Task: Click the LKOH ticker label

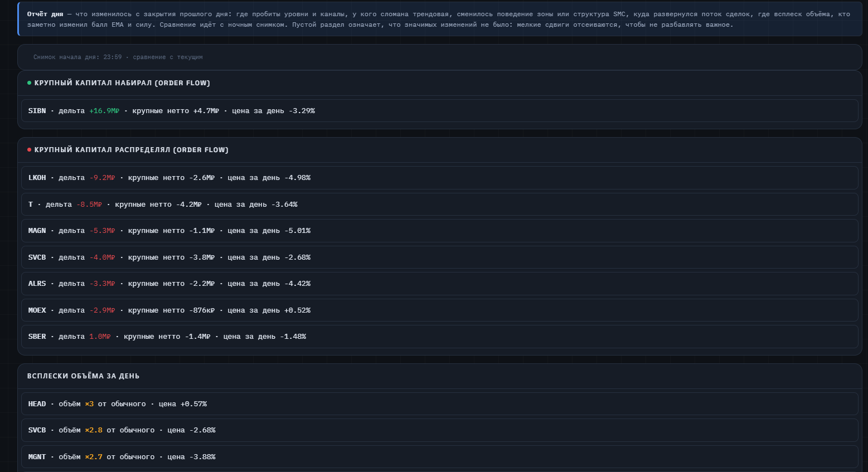Action: coord(37,178)
